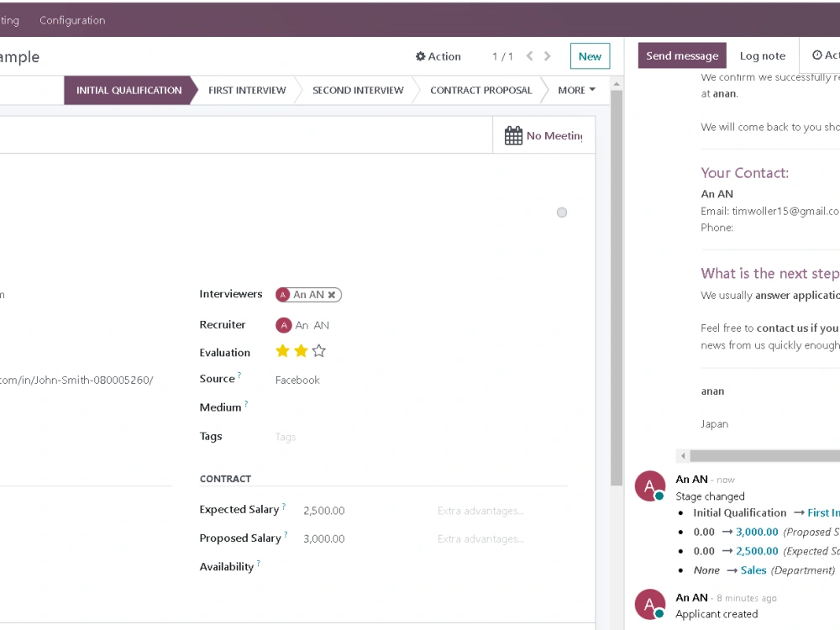840x630 pixels.
Task: Open the empty Medium field dropdown
Action: pos(421,407)
